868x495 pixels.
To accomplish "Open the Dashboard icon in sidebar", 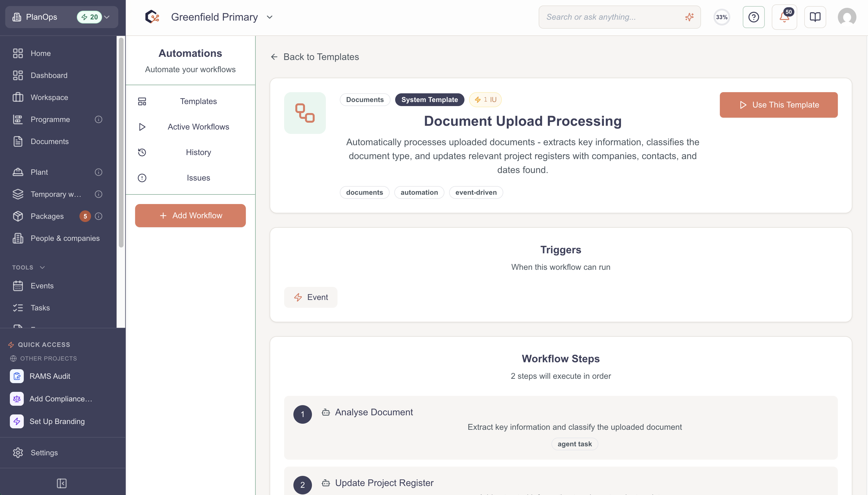I will click(x=18, y=75).
